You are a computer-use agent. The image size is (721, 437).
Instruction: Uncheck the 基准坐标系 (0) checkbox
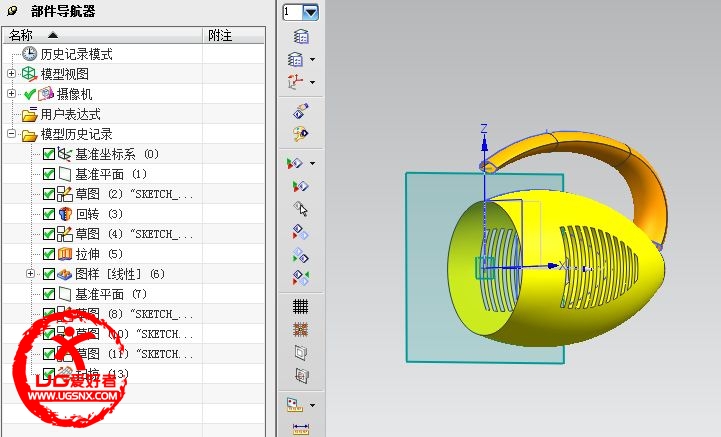tap(49, 154)
